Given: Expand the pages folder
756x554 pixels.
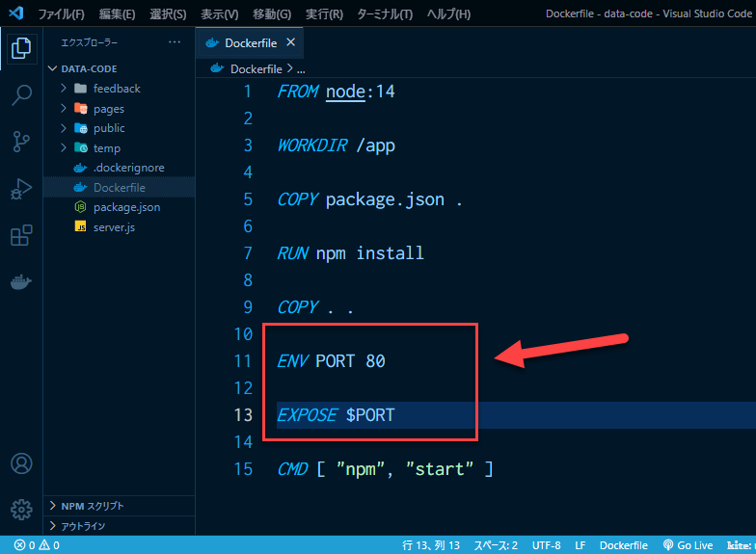Looking at the screenshot, I should click(x=64, y=108).
